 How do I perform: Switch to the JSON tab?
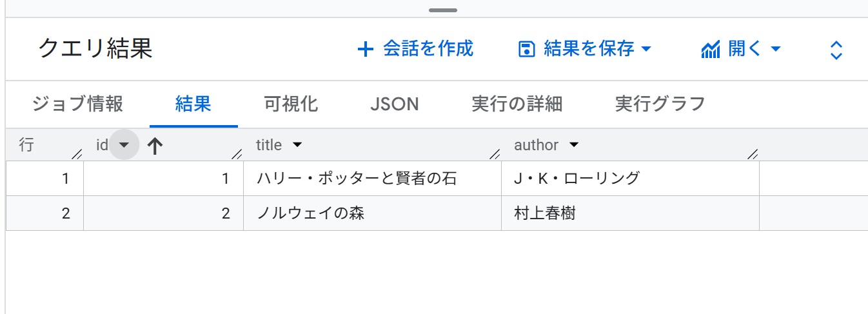[395, 104]
